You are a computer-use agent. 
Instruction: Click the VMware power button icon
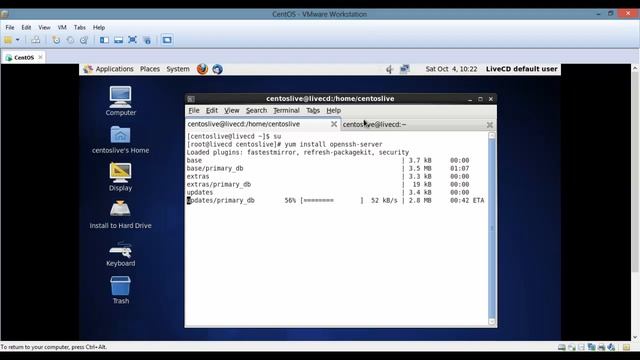tap(8, 40)
